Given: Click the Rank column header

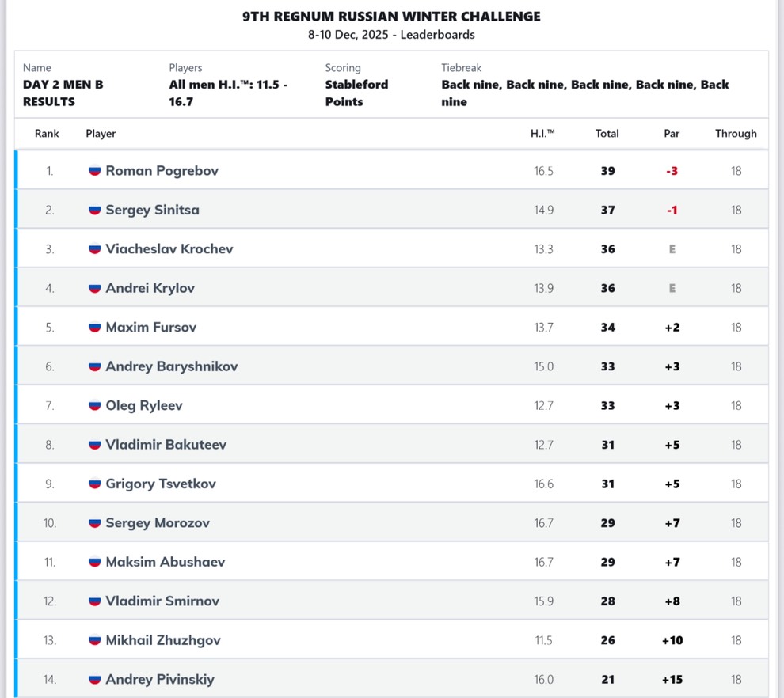Looking at the screenshot, I should [47, 134].
